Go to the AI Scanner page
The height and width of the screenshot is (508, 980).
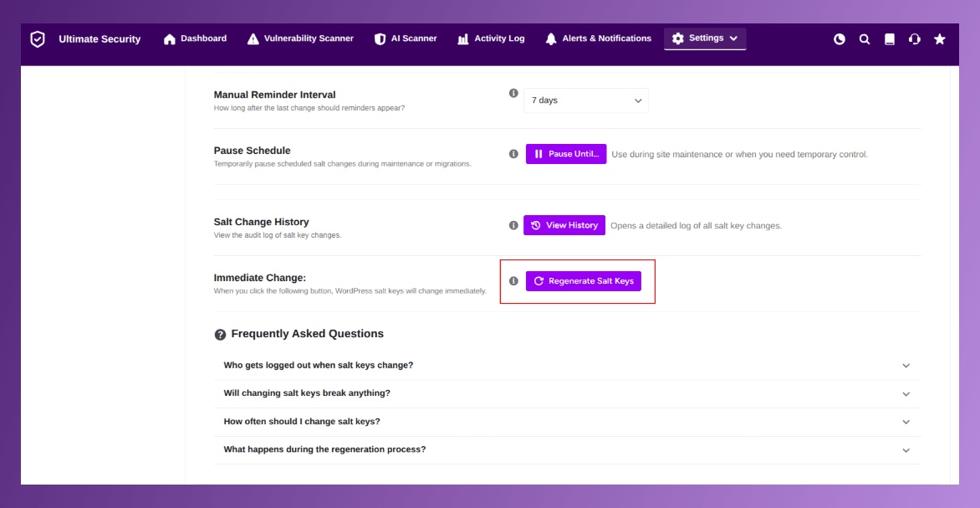406,38
